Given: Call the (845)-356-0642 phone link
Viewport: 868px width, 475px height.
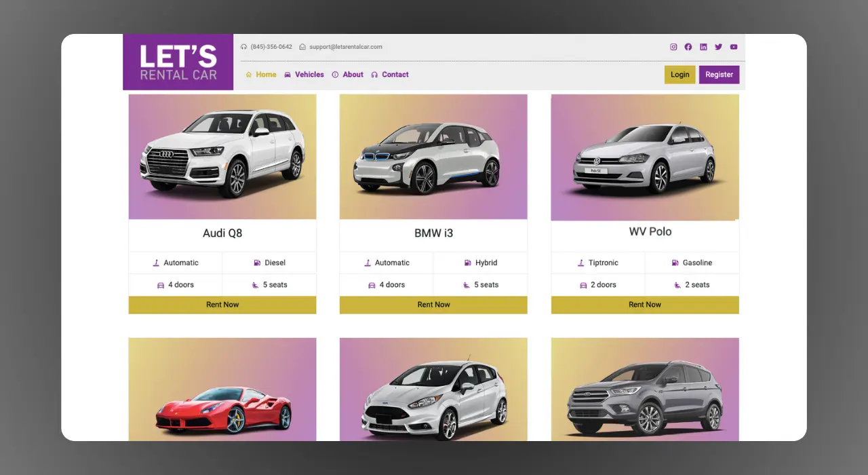Looking at the screenshot, I should click(x=271, y=47).
